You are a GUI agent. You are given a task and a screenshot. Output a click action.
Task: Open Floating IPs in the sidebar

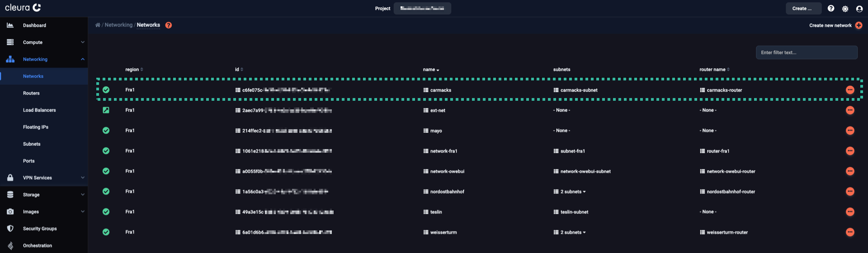36,127
